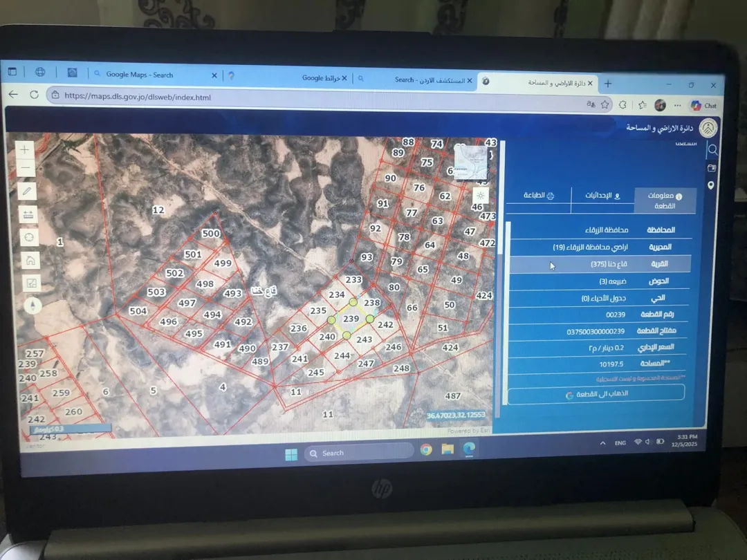Select the معلومات القطعة parcel info tab

click(665, 200)
